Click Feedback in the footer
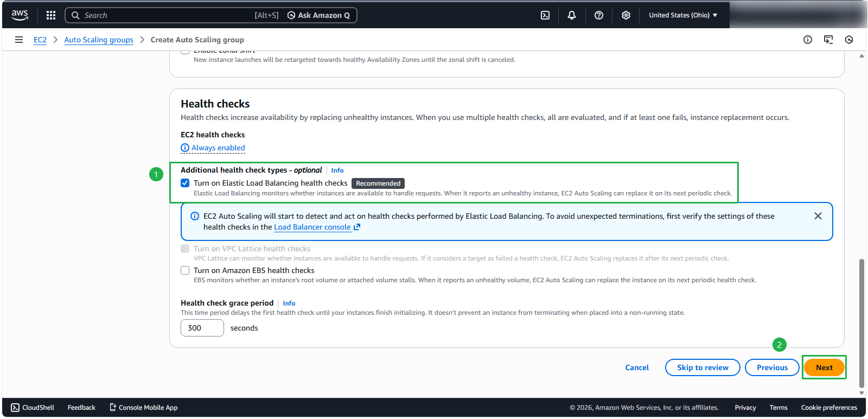This screenshot has height=419, width=868. 81,408
